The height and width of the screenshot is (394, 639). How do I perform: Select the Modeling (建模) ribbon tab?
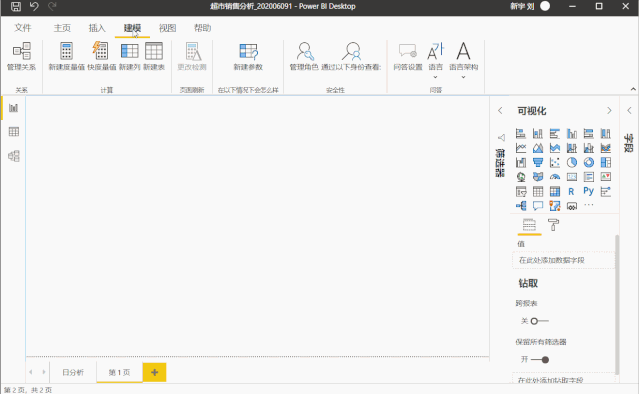pyautogui.click(x=132, y=28)
